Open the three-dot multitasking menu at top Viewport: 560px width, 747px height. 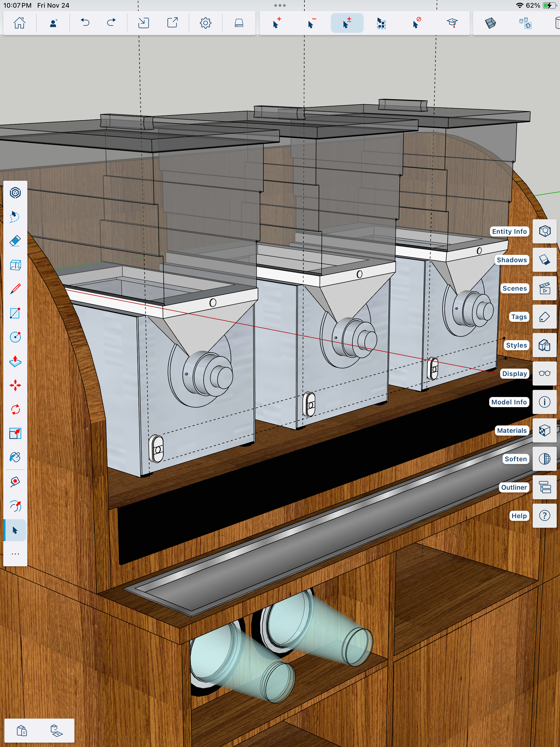280,6
